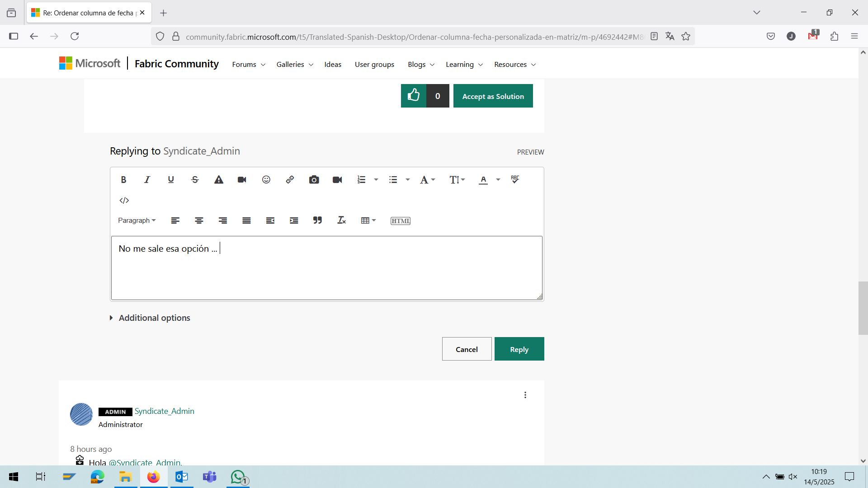Insert photos using camera icon

(x=314, y=179)
